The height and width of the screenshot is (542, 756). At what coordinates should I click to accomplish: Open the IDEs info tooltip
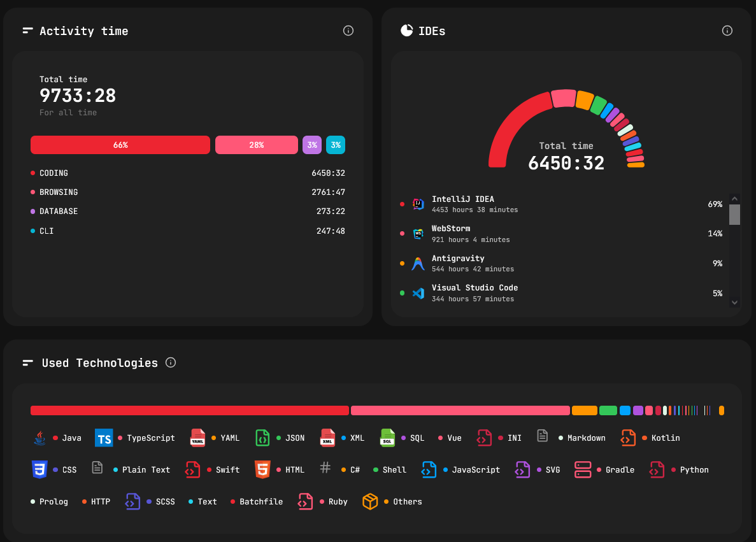tap(727, 30)
